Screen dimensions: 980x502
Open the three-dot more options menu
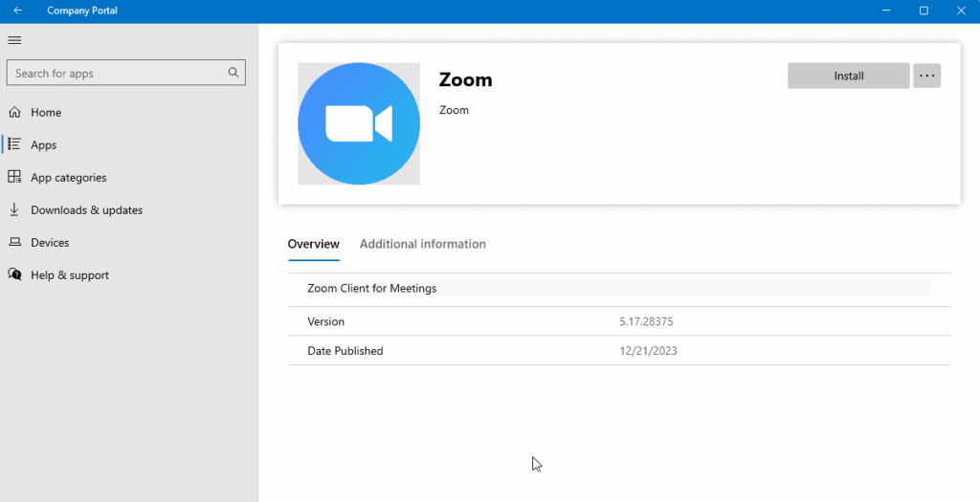point(926,76)
